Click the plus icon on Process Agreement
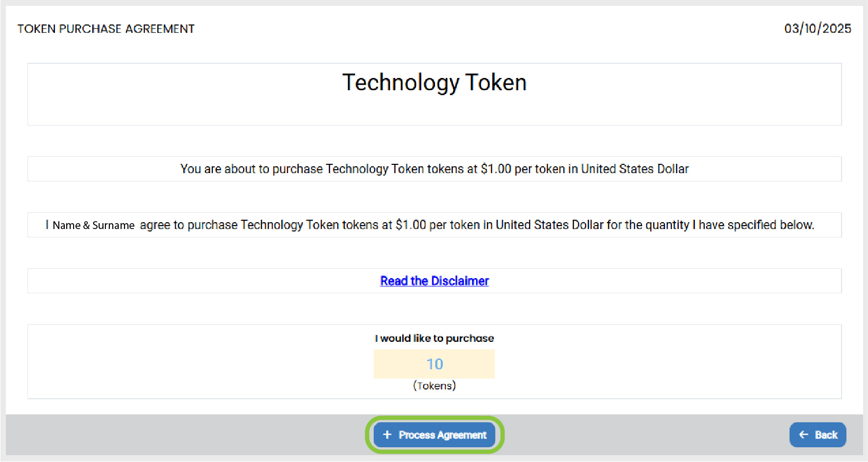The width and height of the screenshot is (868, 462). coord(387,435)
